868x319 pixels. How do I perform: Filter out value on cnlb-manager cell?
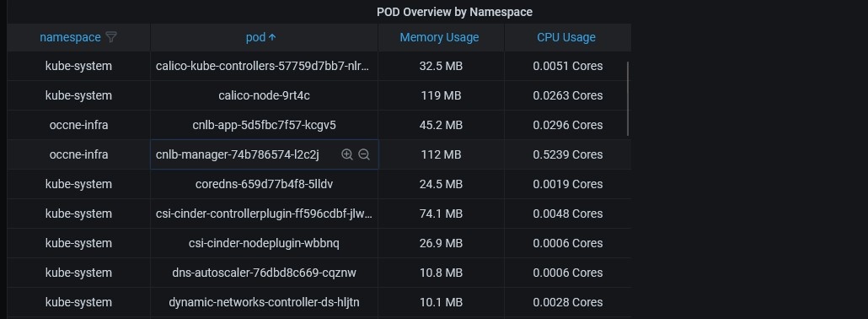click(x=364, y=154)
